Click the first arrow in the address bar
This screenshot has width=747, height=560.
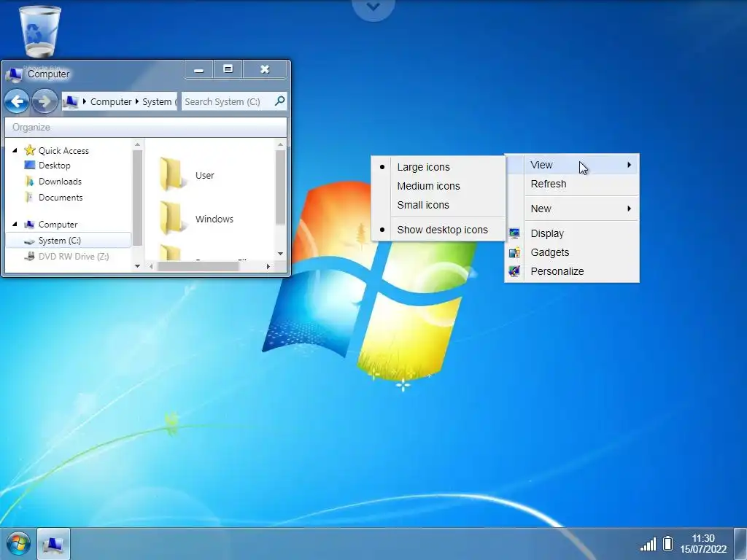pyautogui.click(x=85, y=101)
